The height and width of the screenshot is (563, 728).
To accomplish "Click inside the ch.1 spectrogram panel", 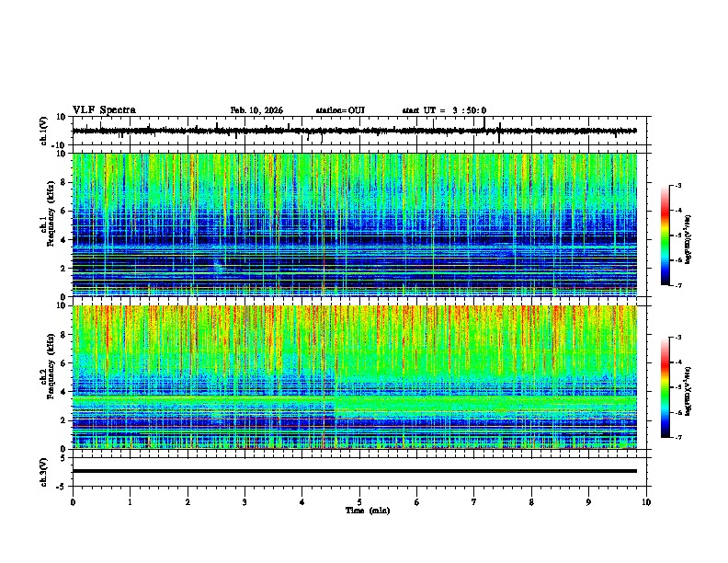I will (355, 224).
